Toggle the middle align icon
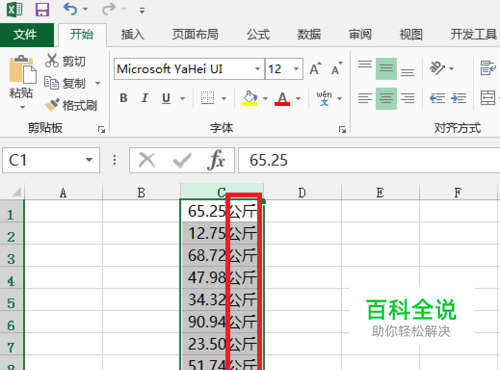Image resolution: width=500 pixels, height=370 pixels. point(386,69)
